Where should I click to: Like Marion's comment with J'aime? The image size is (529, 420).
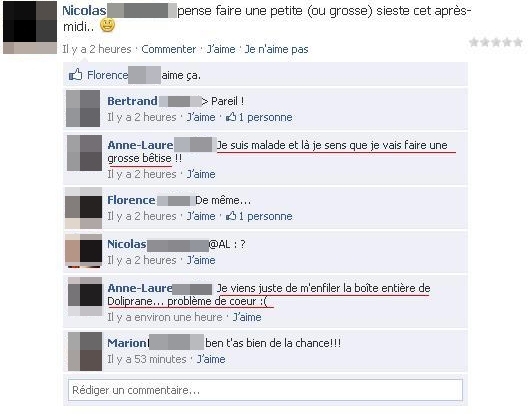click(x=211, y=359)
